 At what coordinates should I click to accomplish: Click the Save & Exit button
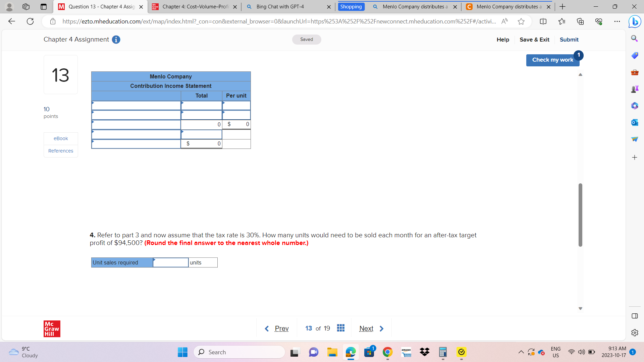click(x=534, y=39)
